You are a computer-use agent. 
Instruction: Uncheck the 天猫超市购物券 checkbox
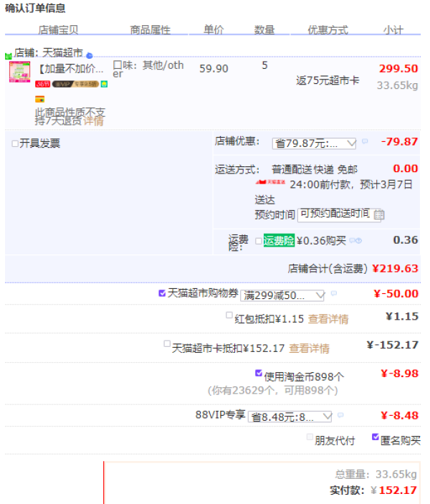tap(162, 293)
